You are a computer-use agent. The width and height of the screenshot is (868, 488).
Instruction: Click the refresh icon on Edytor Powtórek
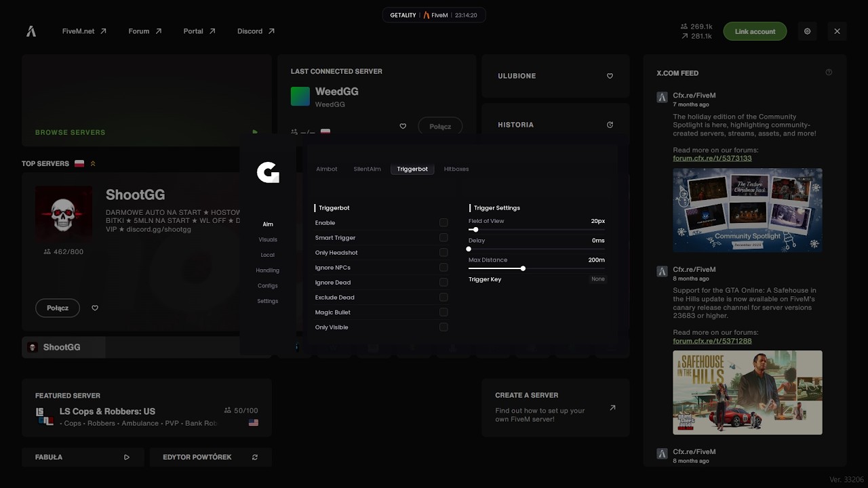pyautogui.click(x=255, y=457)
